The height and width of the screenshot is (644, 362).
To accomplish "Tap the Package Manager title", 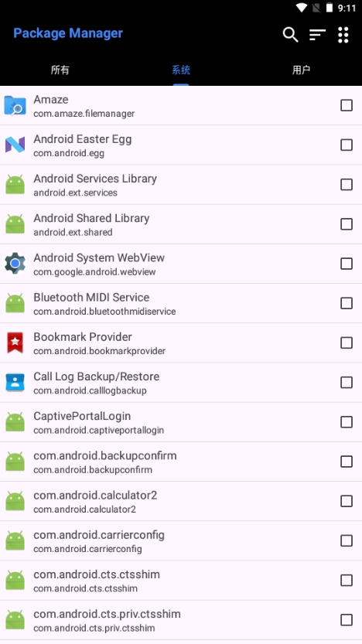I will [68, 33].
